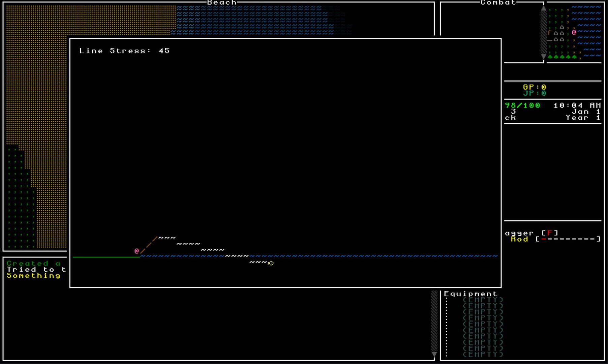Screen dimensions: 608x364
Task: Select the orange f creature on the Combat minimap
Action: (x=550, y=32)
